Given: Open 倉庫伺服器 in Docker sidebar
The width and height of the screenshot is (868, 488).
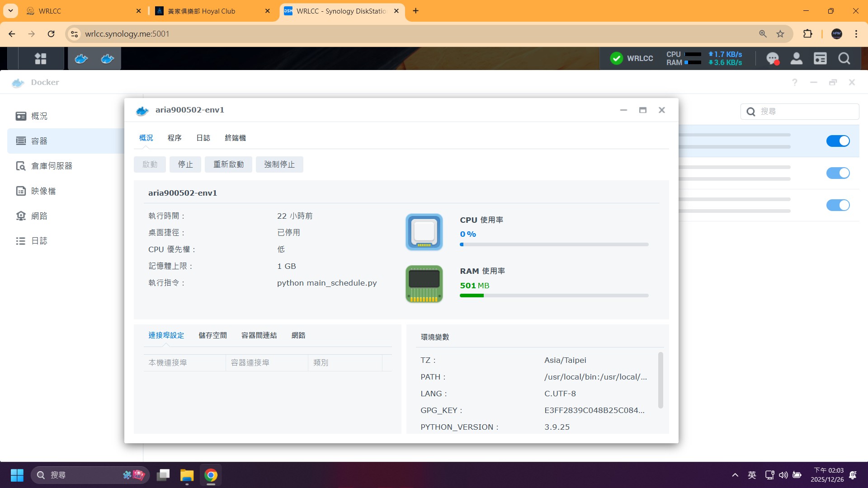Looking at the screenshot, I should [51, 166].
